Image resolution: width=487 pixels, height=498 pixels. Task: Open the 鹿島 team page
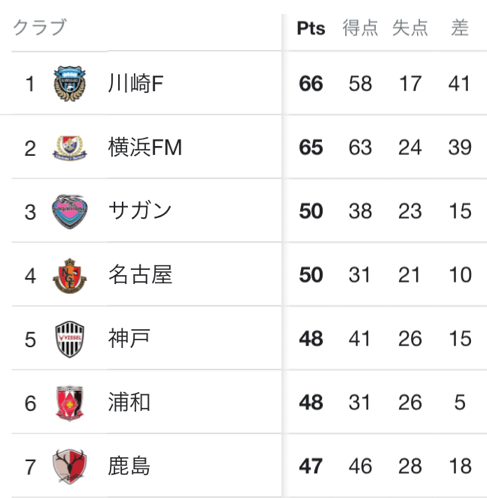point(129,466)
